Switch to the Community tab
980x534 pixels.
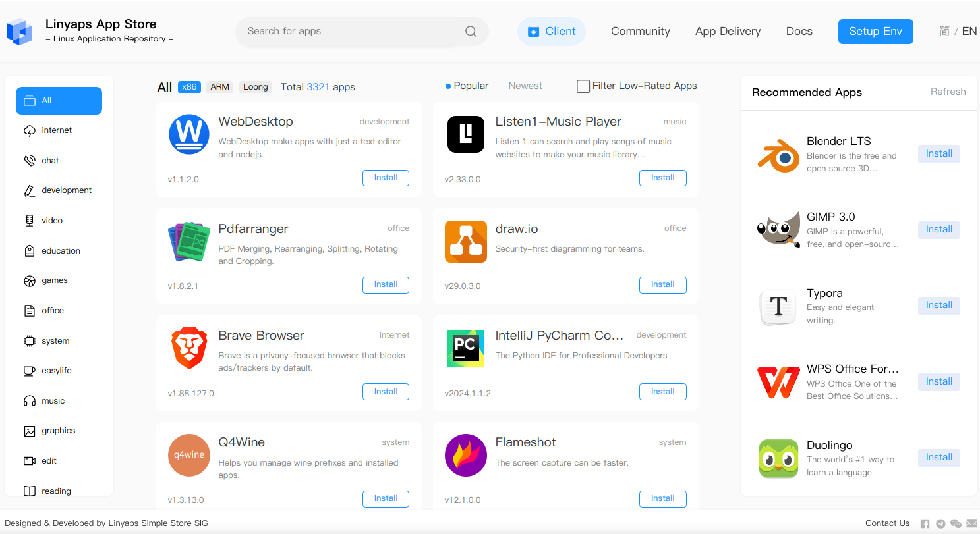[x=640, y=31]
